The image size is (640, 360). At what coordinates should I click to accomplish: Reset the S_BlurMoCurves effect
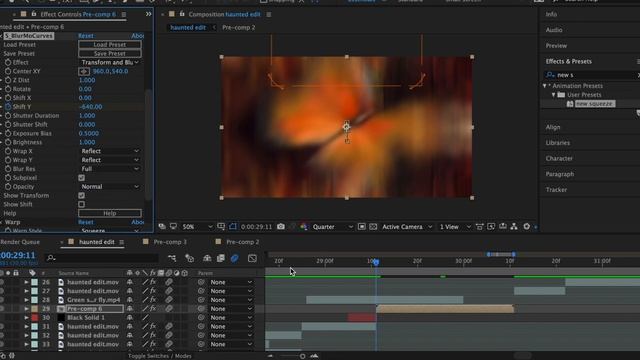86,36
